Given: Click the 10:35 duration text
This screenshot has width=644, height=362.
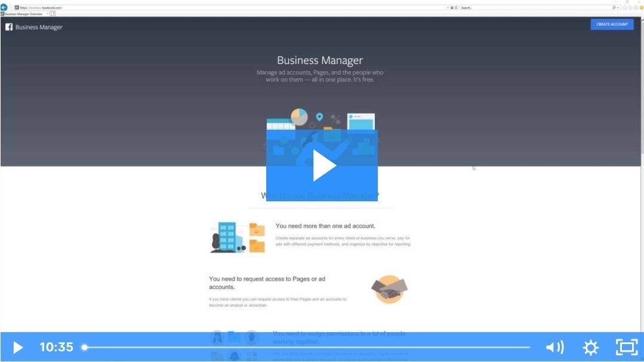Looking at the screenshot, I should coord(56,347).
